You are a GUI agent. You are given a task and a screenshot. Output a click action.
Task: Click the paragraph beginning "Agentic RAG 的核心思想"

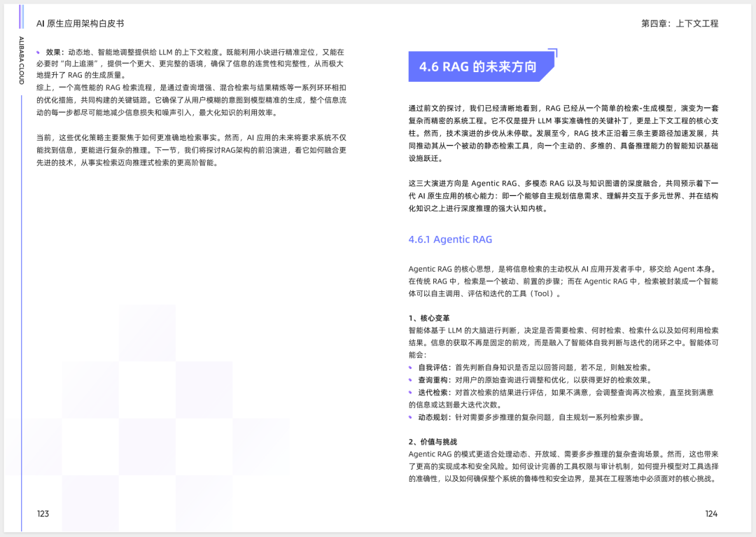pos(563,281)
